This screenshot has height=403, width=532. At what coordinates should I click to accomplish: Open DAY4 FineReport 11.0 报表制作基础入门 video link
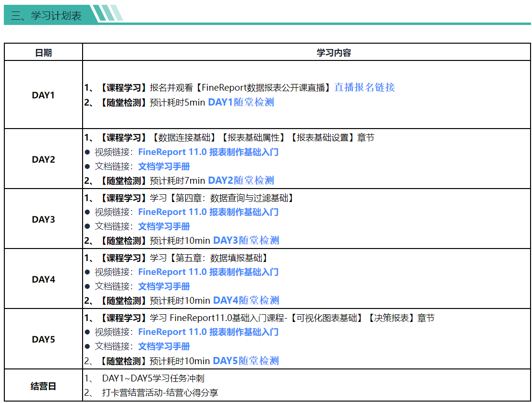click(208, 272)
